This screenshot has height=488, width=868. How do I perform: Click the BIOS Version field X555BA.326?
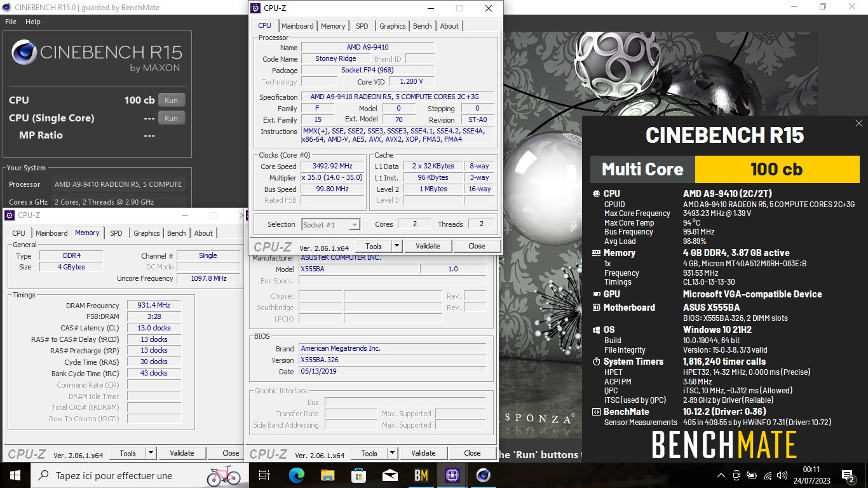(392, 360)
